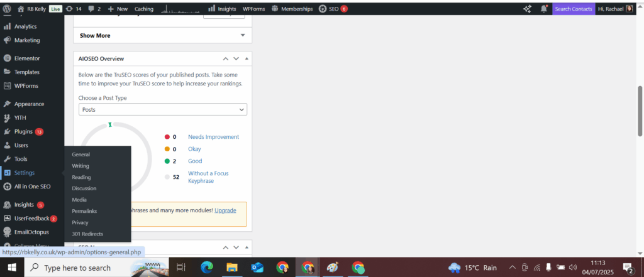Click Without a Focus Keyphrase link
Image resolution: width=644 pixels, height=277 pixels.
click(208, 177)
